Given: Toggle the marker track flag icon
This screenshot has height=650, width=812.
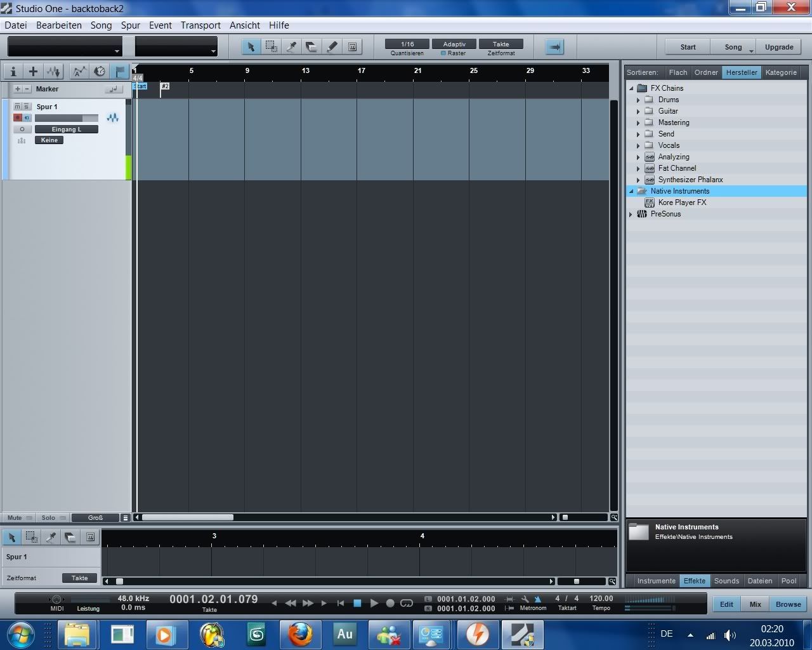Looking at the screenshot, I should [x=120, y=72].
